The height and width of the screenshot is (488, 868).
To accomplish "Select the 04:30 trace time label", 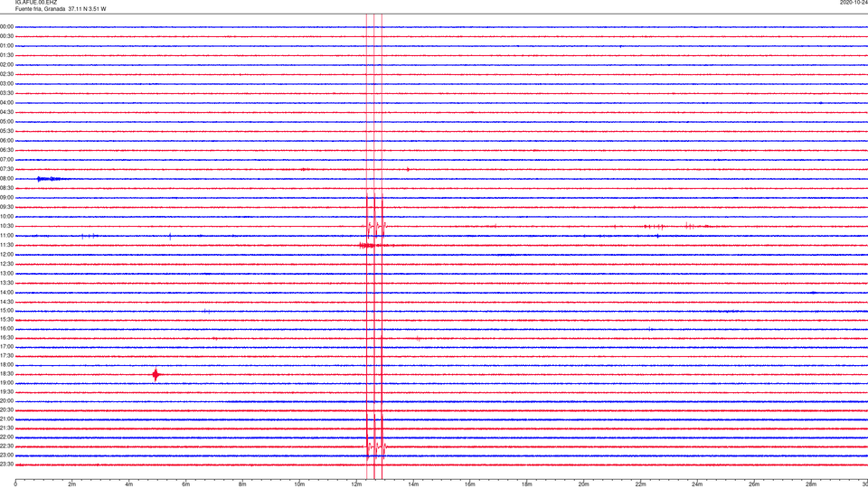I will pyautogui.click(x=6, y=112).
